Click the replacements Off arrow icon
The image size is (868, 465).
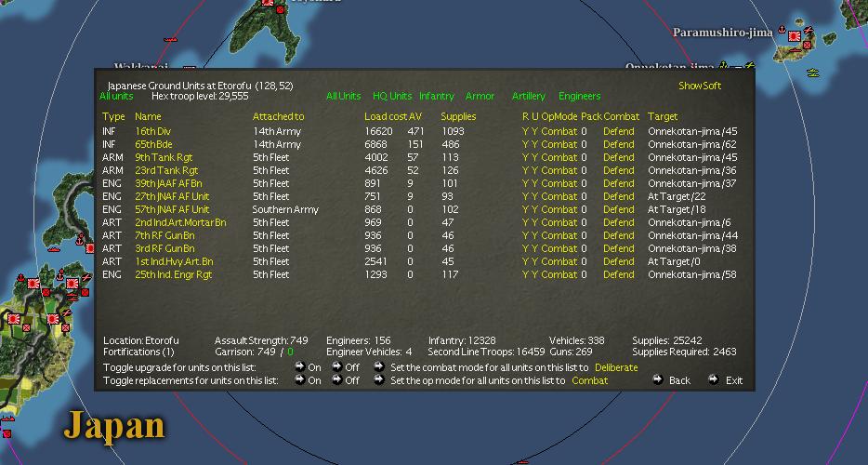[336, 379]
